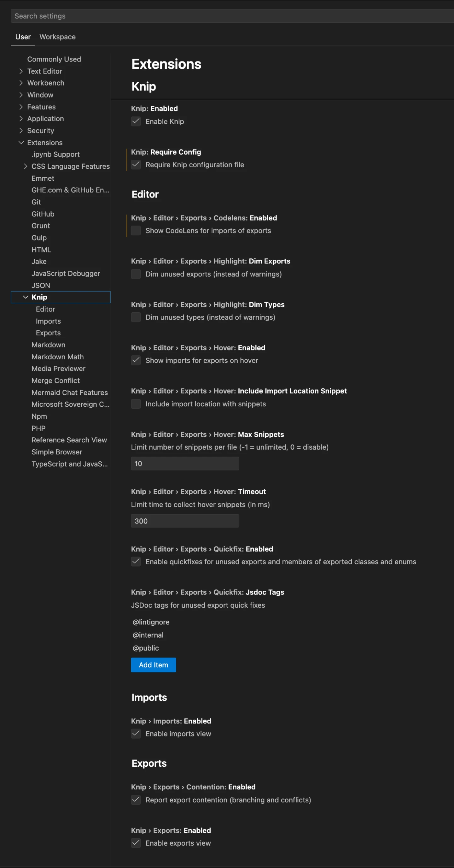Screen dimensions: 454x868
Task: Collapse the Extensions tree section
Action: tap(21, 143)
